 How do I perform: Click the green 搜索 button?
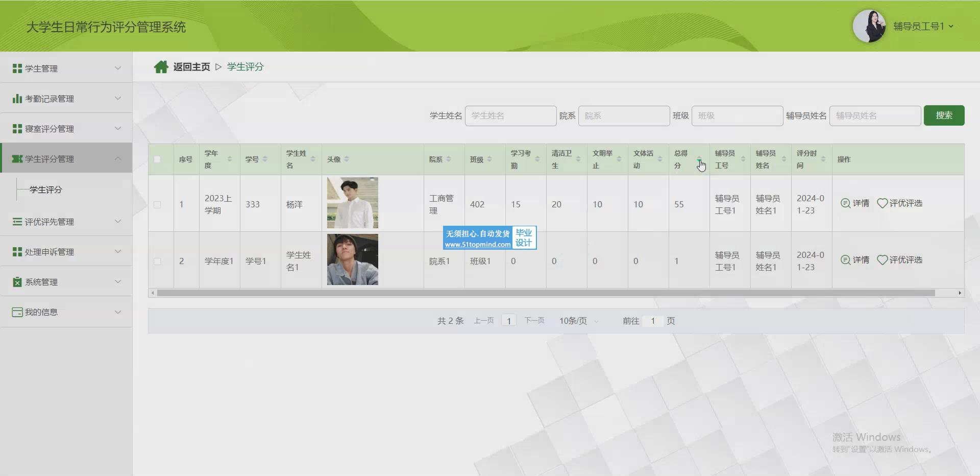[944, 115]
